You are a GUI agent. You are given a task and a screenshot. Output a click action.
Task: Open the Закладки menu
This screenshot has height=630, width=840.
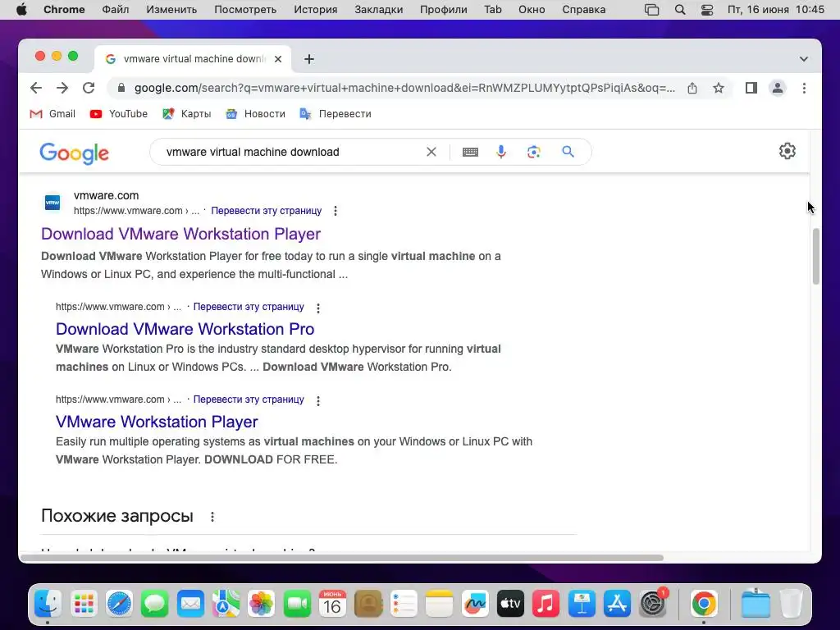tap(379, 10)
